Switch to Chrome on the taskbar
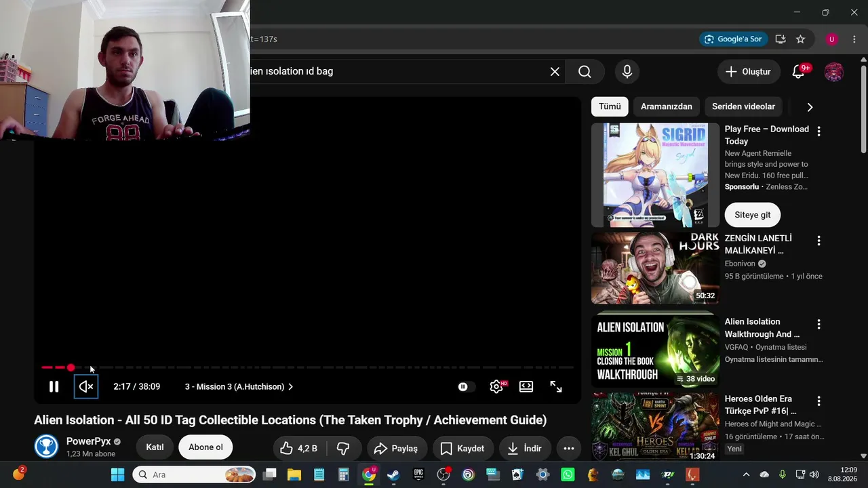This screenshot has height=488, width=868. pyautogui.click(x=369, y=474)
